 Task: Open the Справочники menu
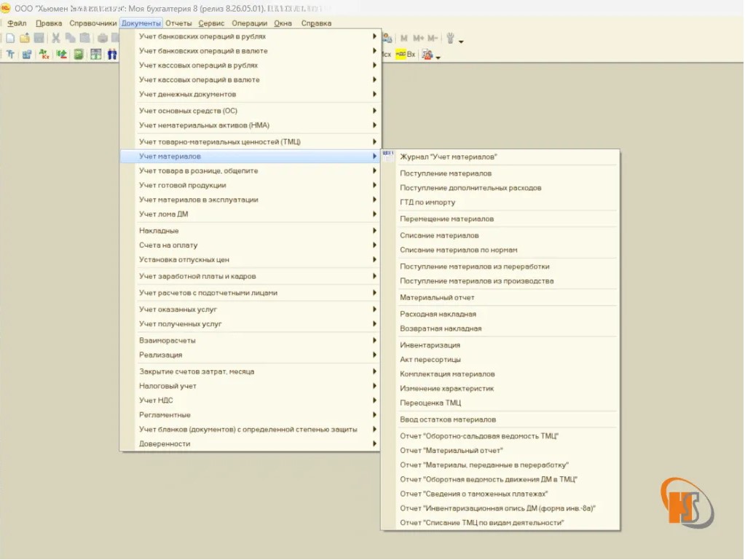coord(92,23)
